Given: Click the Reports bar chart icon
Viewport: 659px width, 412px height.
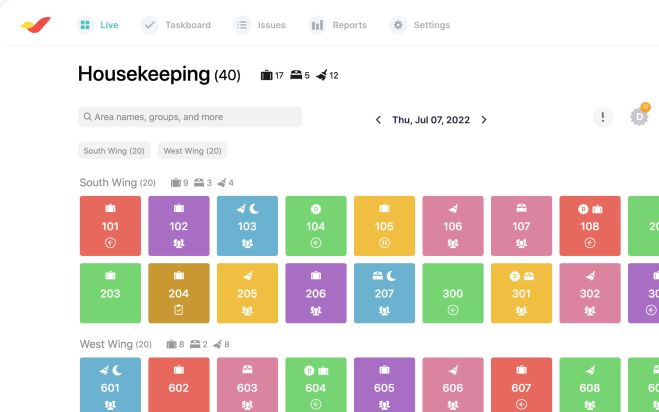Looking at the screenshot, I should click(317, 25).
